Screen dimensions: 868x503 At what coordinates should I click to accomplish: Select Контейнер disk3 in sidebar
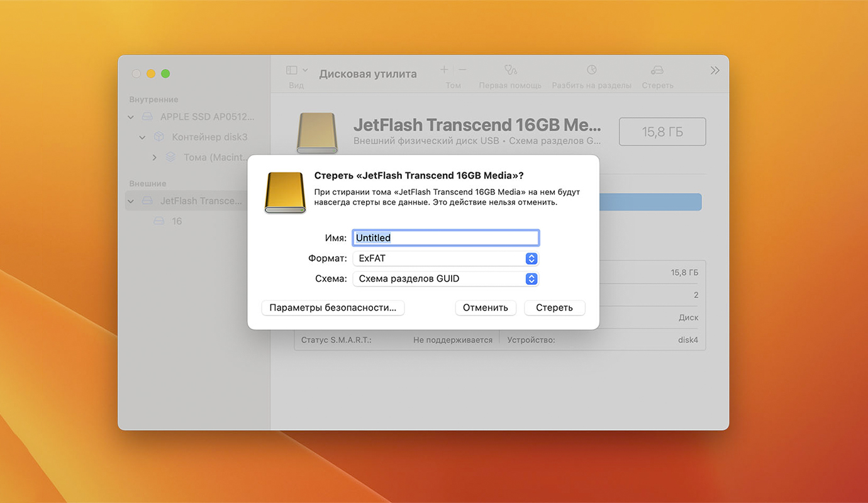pyautogui.click(x=209, y=137)
